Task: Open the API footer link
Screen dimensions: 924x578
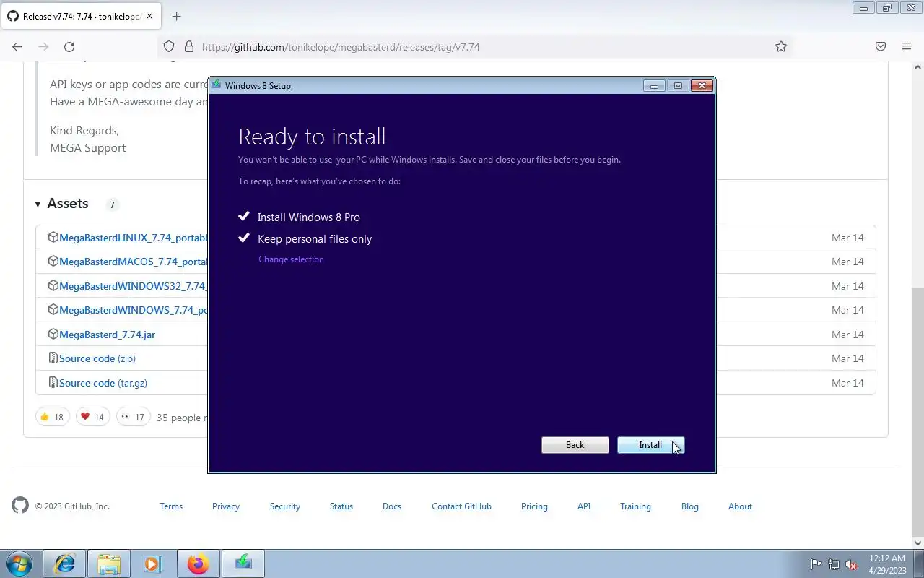Action: 584,506
